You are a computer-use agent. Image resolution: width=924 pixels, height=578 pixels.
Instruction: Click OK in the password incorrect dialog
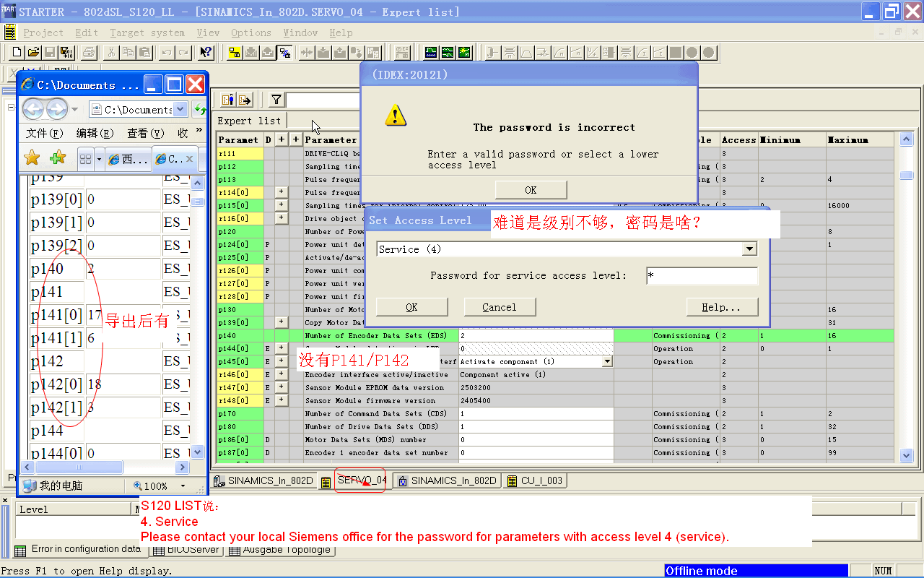click(531, 190)
